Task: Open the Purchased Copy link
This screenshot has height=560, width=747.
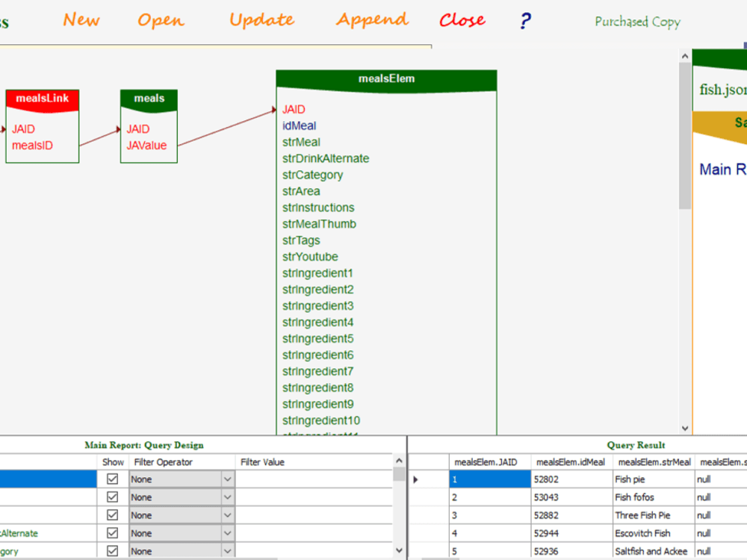Action: [x=636, y=22]
